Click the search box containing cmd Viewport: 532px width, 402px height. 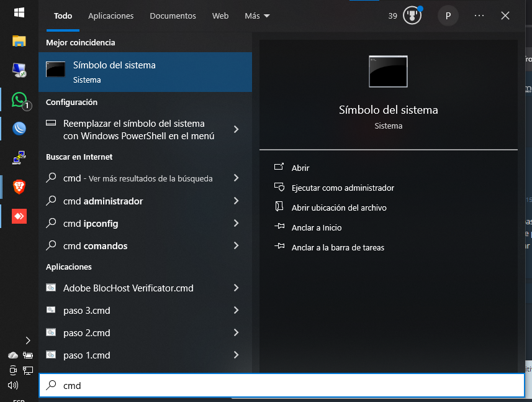[x=282, y=385]
